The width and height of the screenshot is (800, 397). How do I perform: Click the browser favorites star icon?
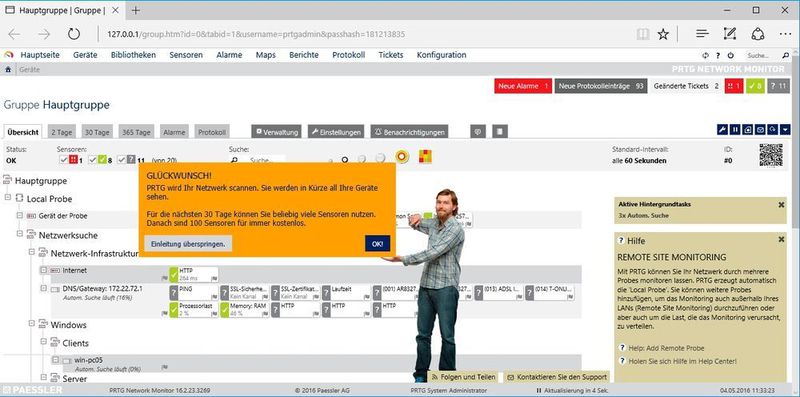pos(663,34)
